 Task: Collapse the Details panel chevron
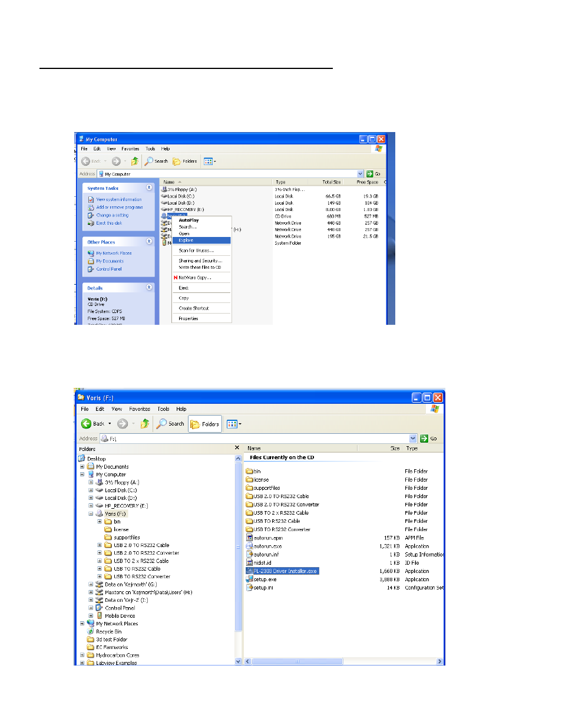(149, 288)
